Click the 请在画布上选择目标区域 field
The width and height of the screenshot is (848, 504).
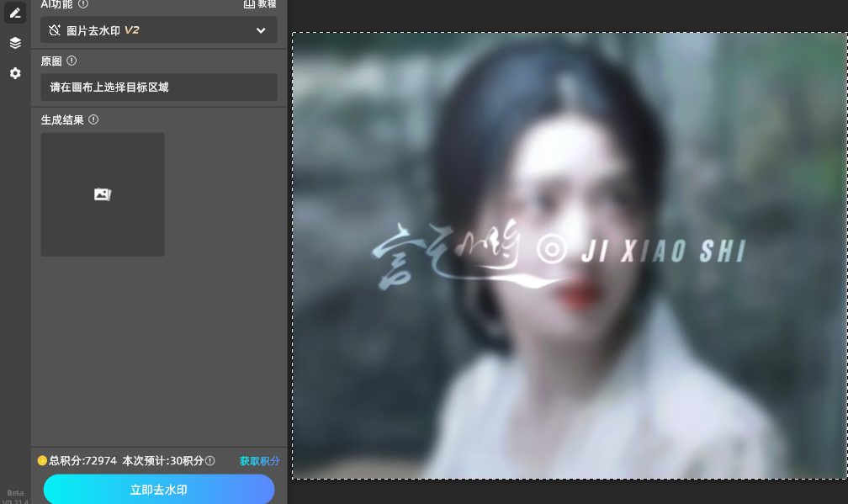(x=158, y=87)
